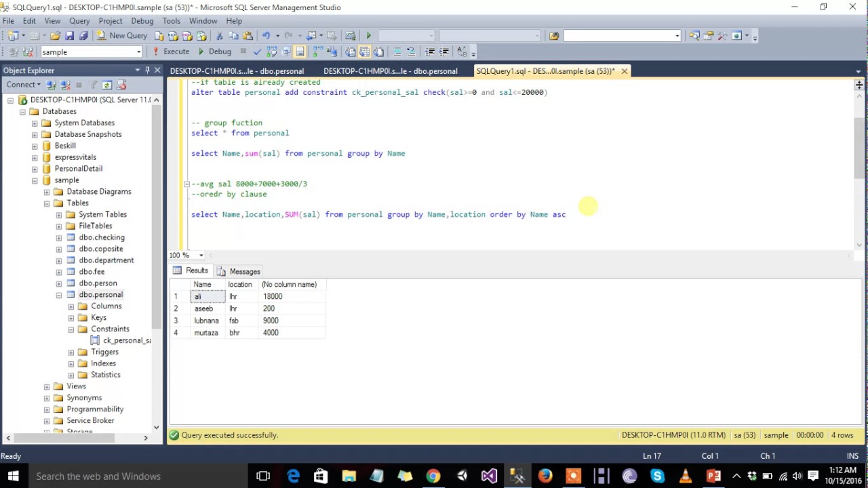Click the Parse checkmark icon
Screen dimensions: 868x488
tap(257, 52)
